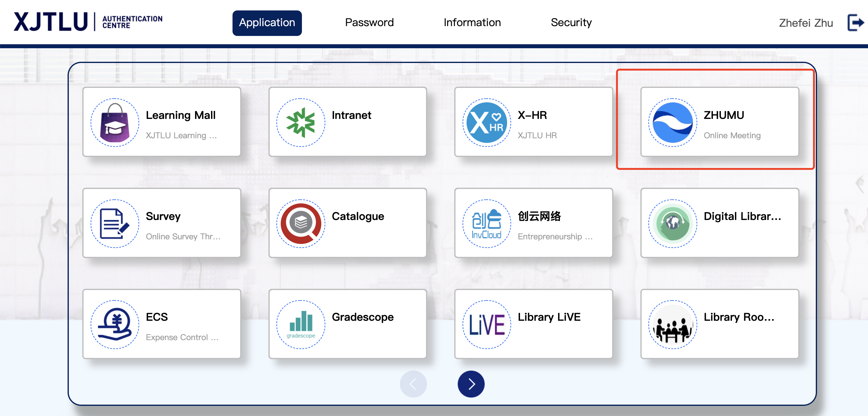
Task: Open the Learning Mall shopping bag icon
Action: click(x=115, y=123)
